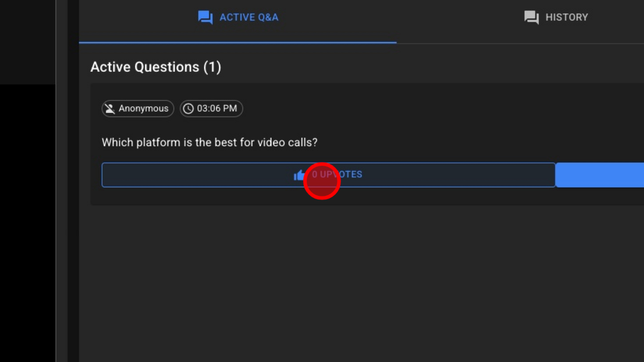The height and width of the screenshot is (362, 644).
Task: Click the clock icon beside the timestamp
Action: (x=188, y=109)
